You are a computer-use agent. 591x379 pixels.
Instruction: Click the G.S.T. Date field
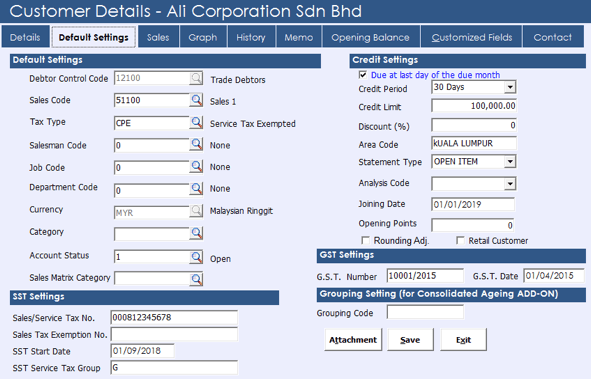click(554, 275)
